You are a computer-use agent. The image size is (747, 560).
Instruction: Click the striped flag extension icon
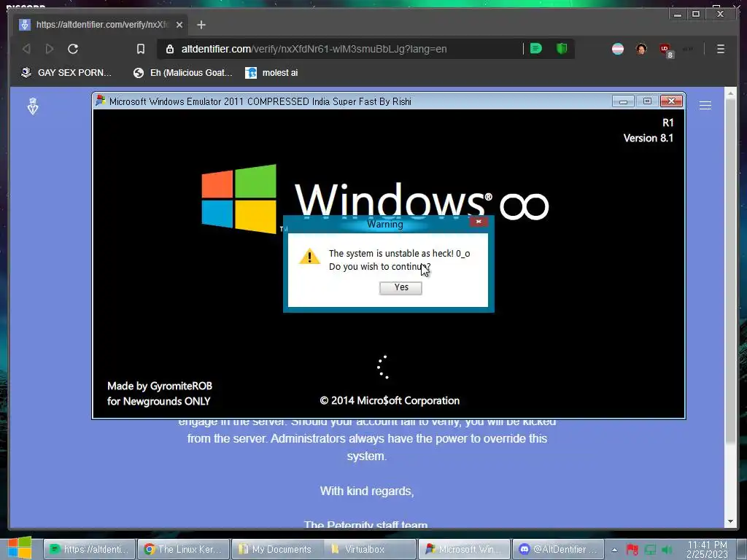coord(618,49)
